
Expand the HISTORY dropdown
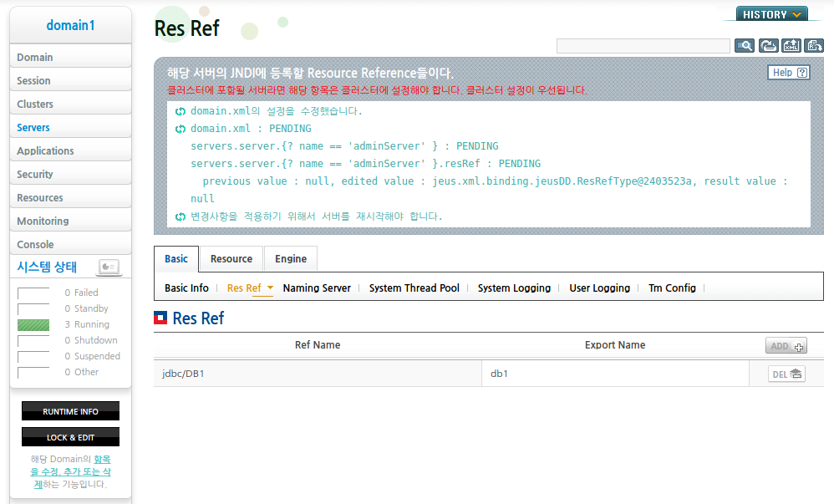772,14
